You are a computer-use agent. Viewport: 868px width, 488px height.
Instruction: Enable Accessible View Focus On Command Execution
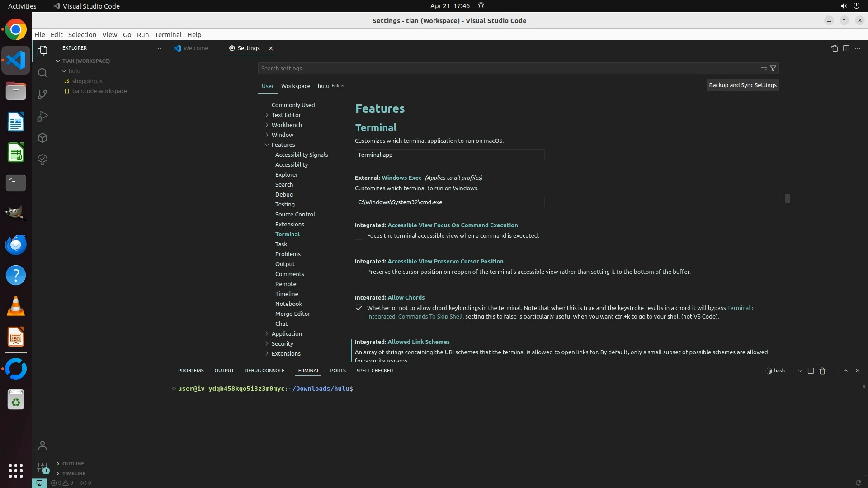click(x=359, y=236)
